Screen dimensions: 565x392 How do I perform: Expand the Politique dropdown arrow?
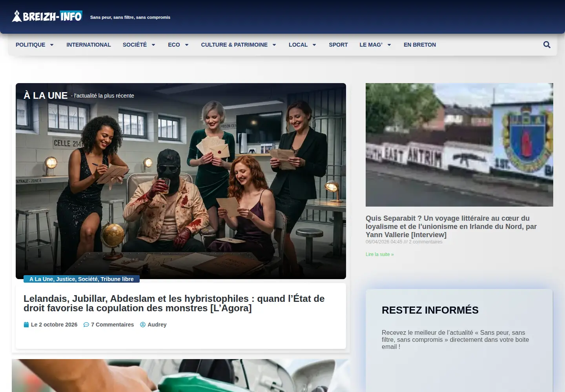click(51, 45)
